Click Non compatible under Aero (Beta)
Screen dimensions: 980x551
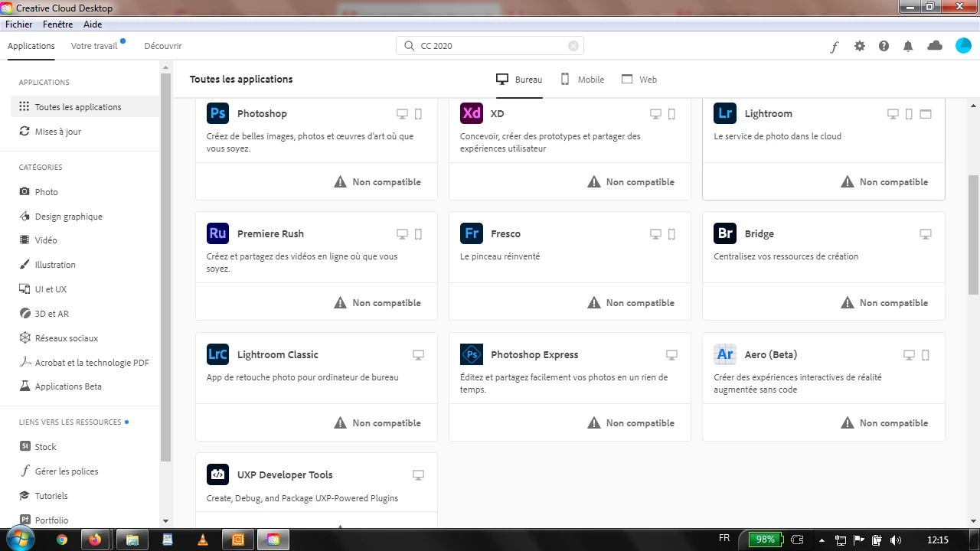point(884,423)
